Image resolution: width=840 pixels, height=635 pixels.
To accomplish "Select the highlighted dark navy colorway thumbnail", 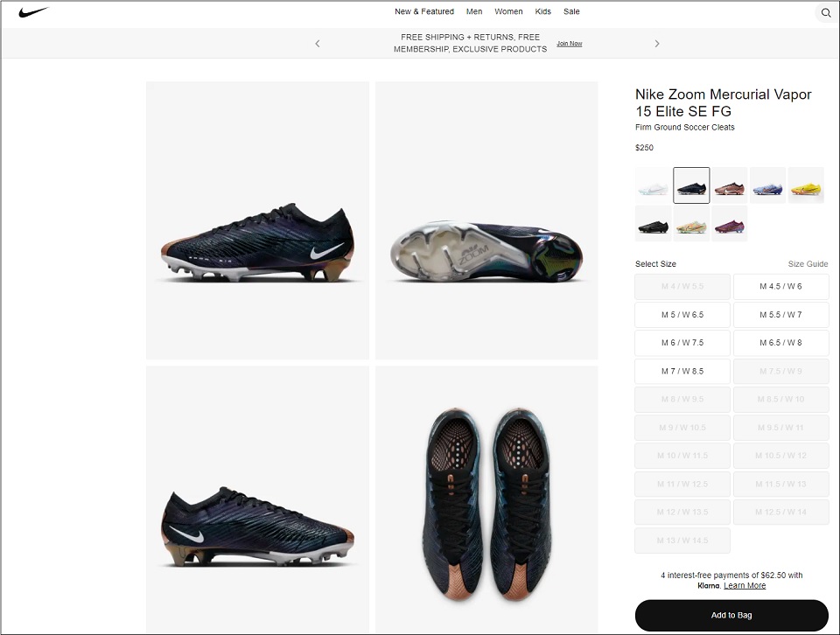I will 691,185.
